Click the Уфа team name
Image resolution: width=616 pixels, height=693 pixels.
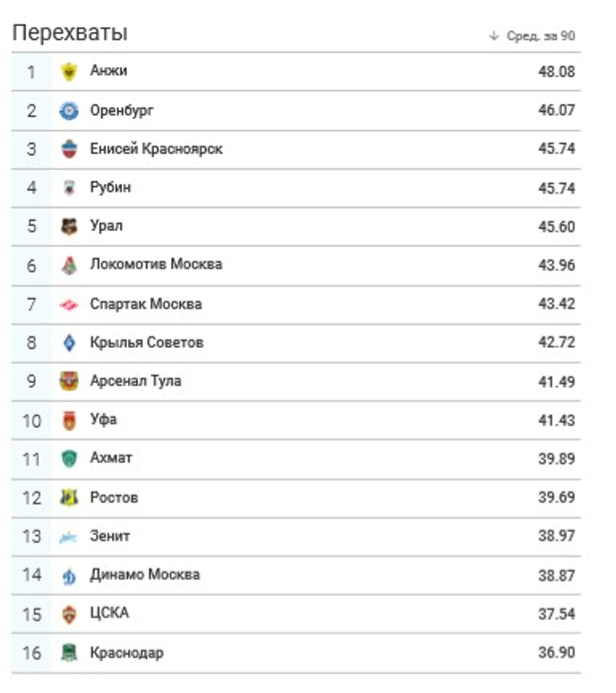pyautogui.click(x=103, y=420)
